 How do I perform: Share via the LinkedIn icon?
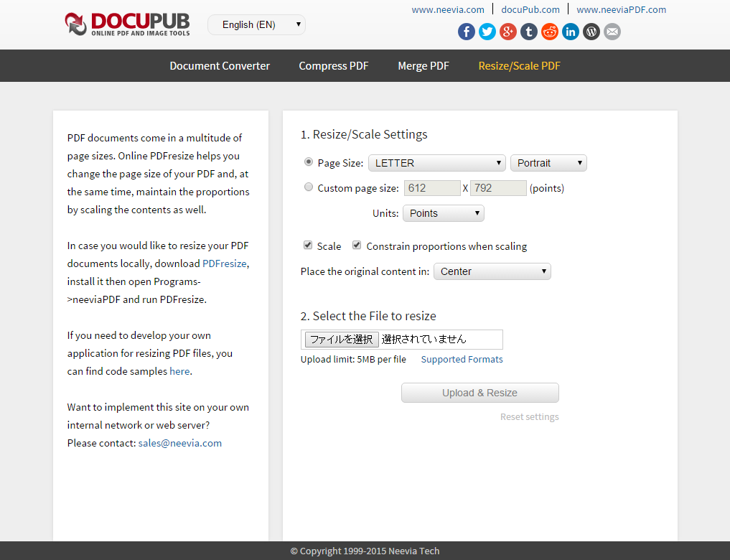[571, 32]
